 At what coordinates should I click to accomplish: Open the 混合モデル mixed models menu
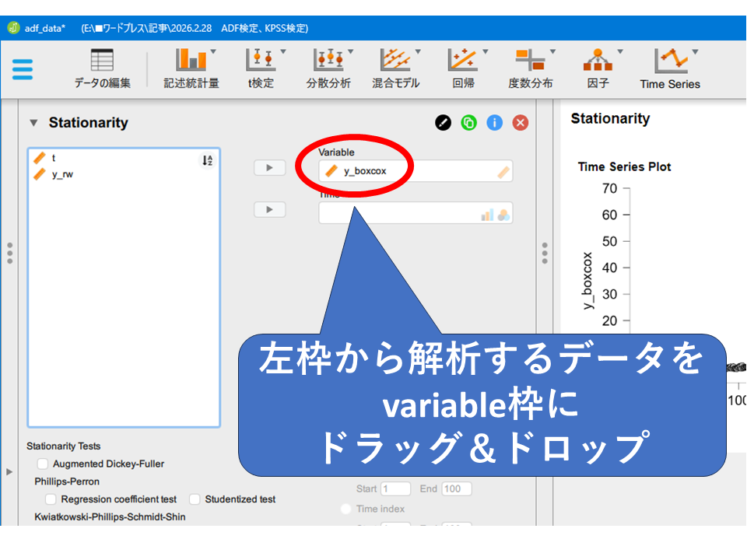pos(395,68)
